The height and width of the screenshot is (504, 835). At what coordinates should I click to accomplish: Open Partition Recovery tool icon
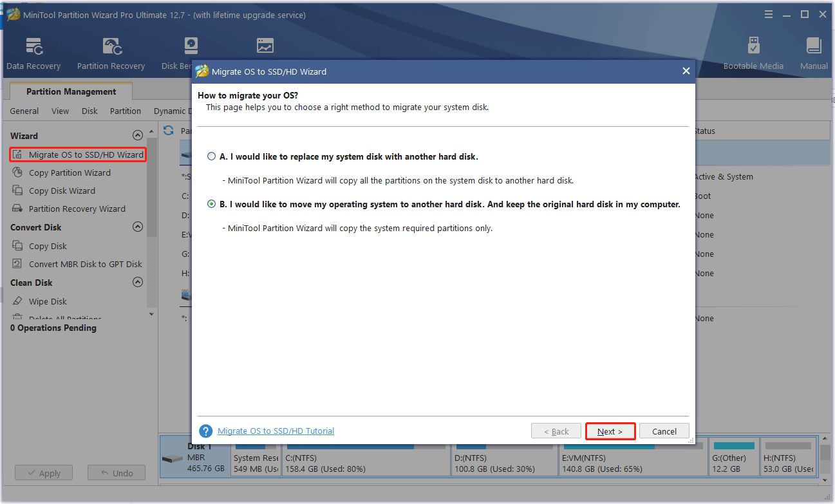[x=112, y=46]
